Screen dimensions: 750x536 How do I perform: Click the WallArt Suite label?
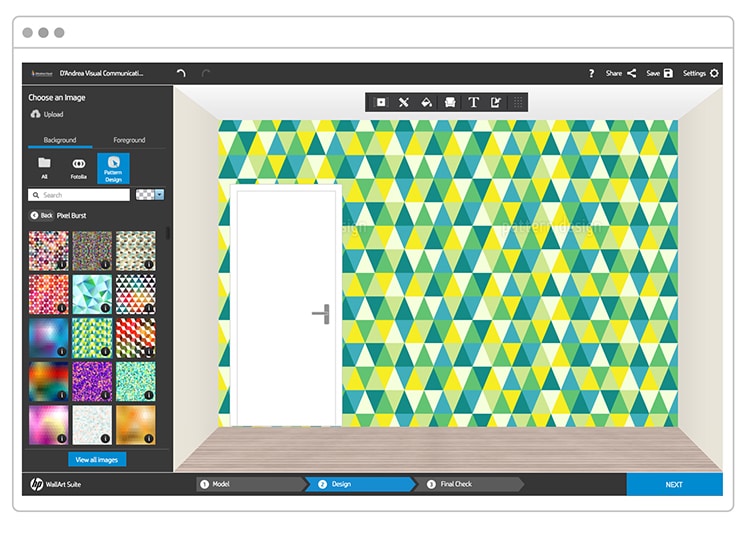tap(63, 484)
